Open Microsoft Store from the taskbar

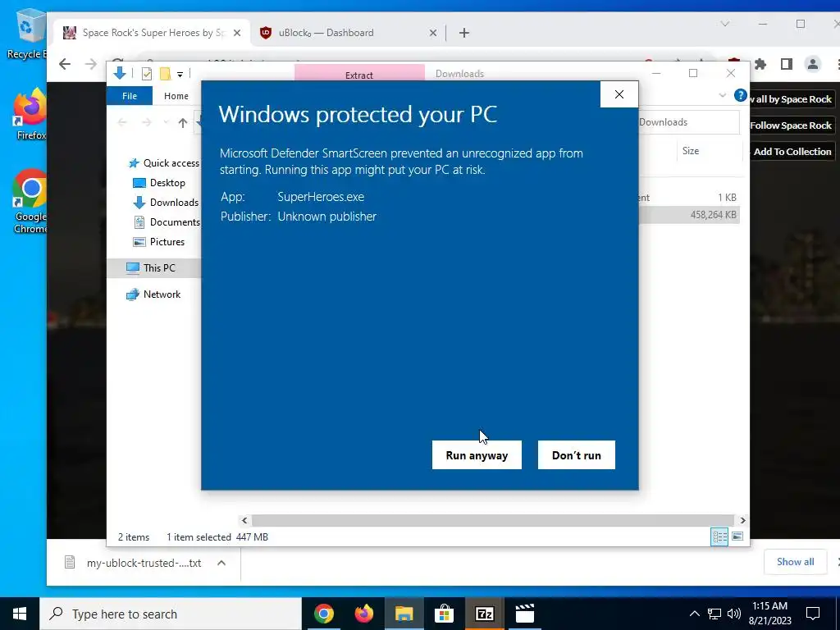tap(444, 614)
